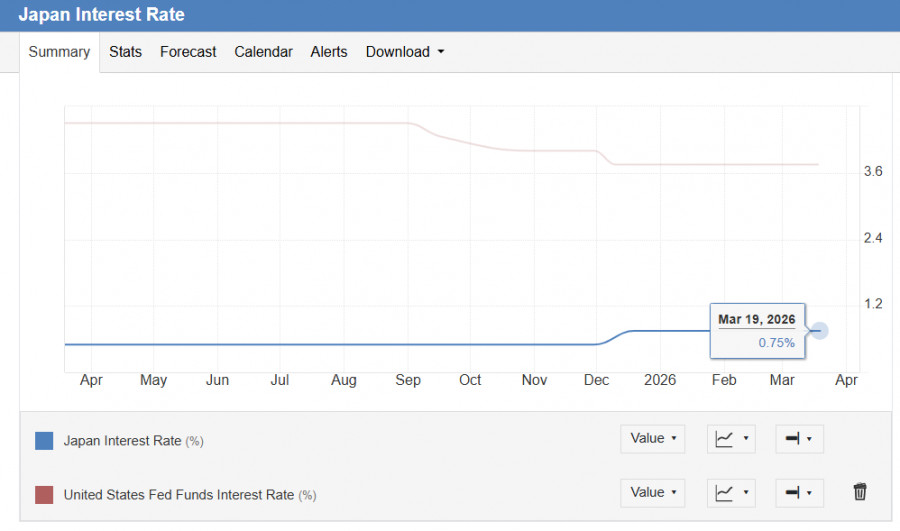Expand the Value dropdown for Japan Interest Rate
900x531 pixels.
tap(653, 438)
